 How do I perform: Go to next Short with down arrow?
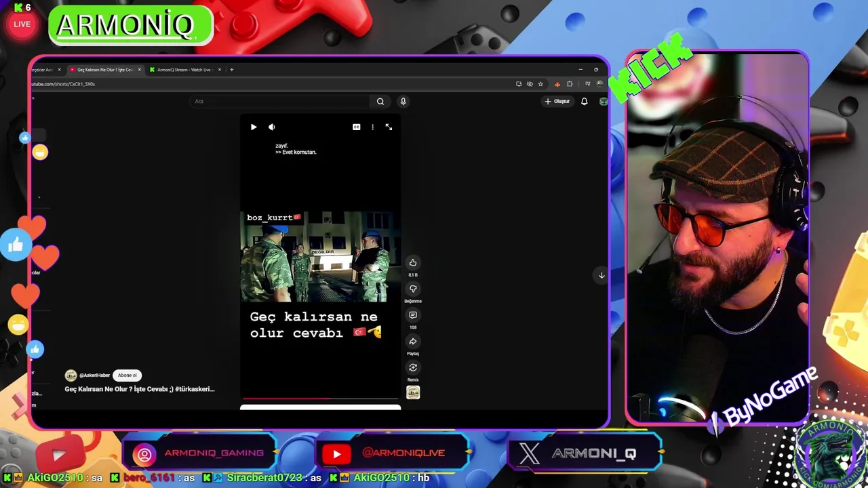(x=601, y=275)
